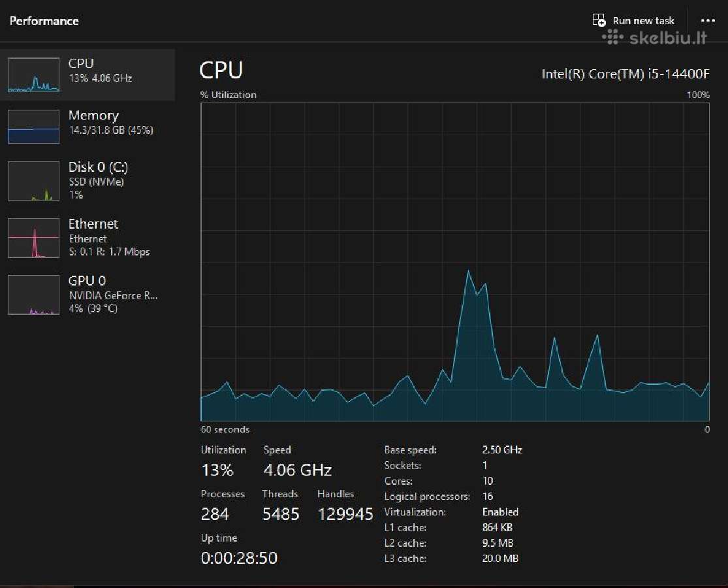Click the S: 0.1 R: 1.7 Mbps text
Viewport: 728px width, 588px height.
point(109,252)
